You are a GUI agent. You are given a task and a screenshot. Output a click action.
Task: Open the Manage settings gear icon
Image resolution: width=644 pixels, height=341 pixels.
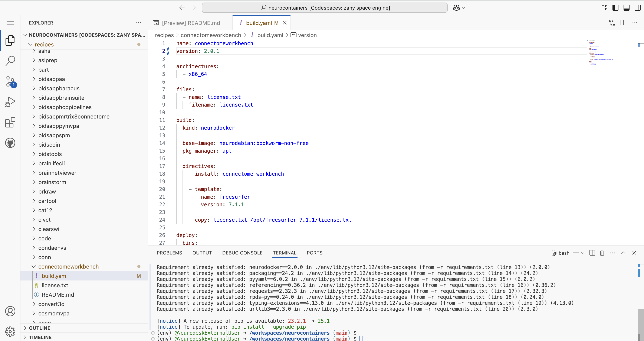pos(10,331)
